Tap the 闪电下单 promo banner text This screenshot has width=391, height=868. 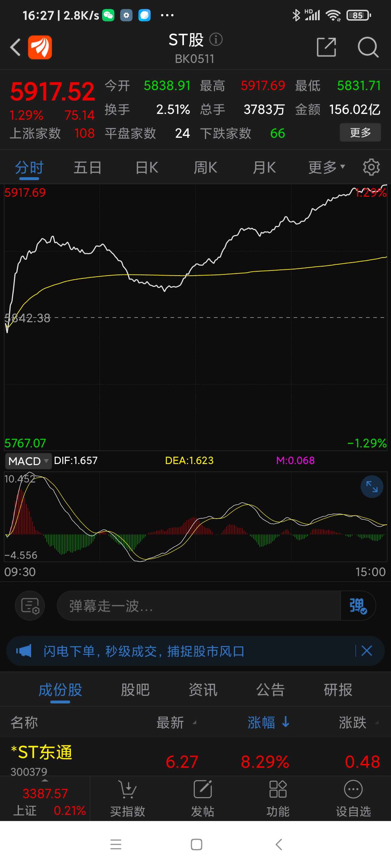(144, 651)
